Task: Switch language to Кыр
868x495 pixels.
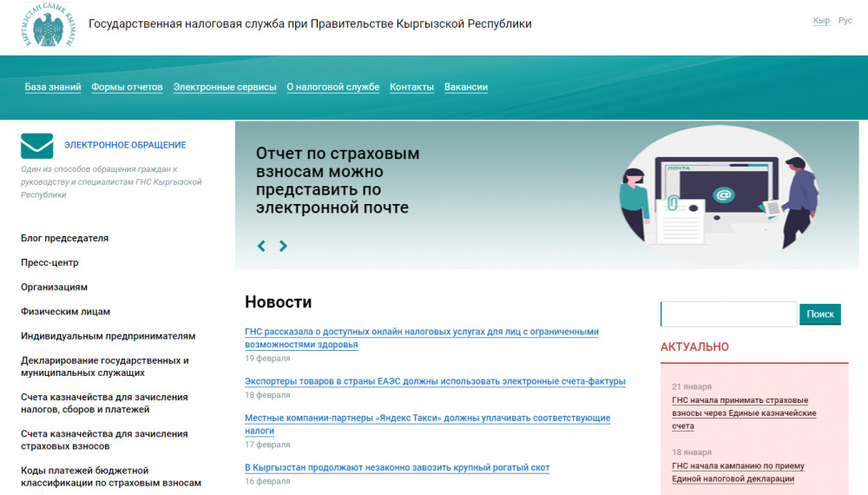Action: pos(821,21)
